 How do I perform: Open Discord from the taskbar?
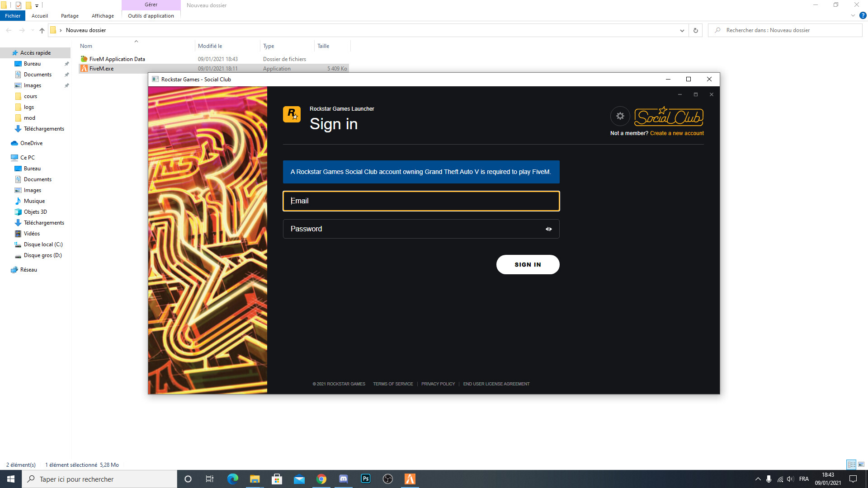click(x=343, y=479)
